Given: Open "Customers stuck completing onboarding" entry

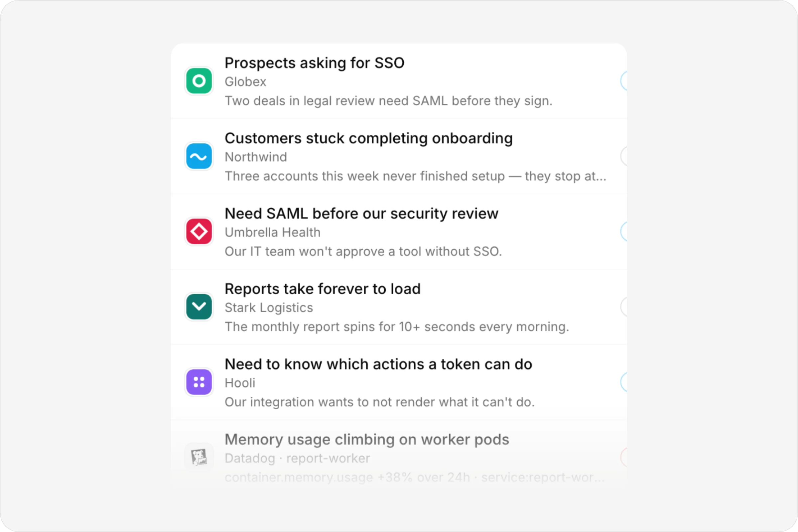Looking at the screenshot, I should pyautogui.click(x=399, y=156).
